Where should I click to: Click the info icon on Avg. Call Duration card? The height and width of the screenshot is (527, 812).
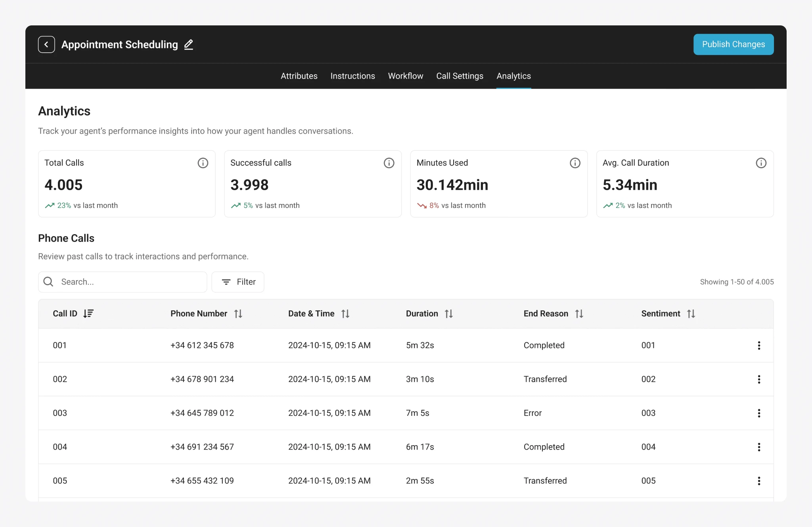(x=761, y=163)
